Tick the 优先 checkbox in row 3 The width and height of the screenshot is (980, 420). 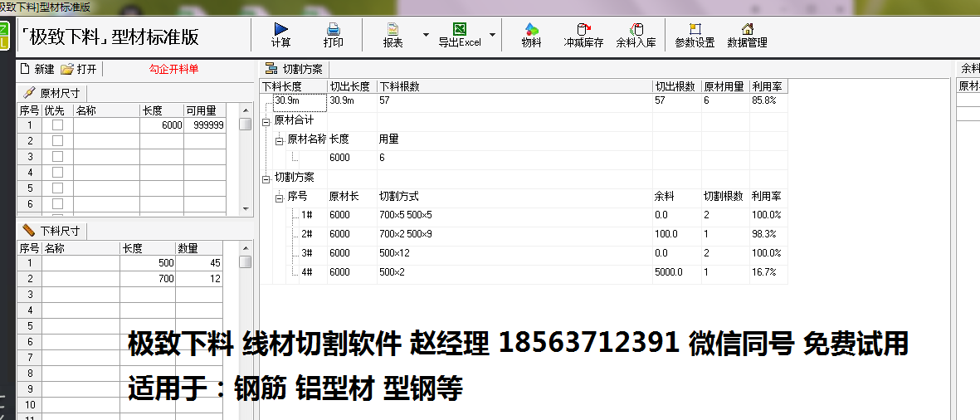(x=57, y=157)
